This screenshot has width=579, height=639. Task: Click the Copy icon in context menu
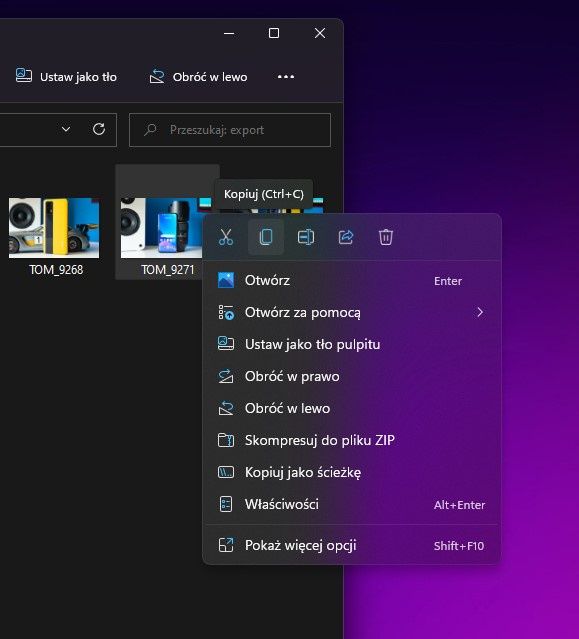[266, 237]
